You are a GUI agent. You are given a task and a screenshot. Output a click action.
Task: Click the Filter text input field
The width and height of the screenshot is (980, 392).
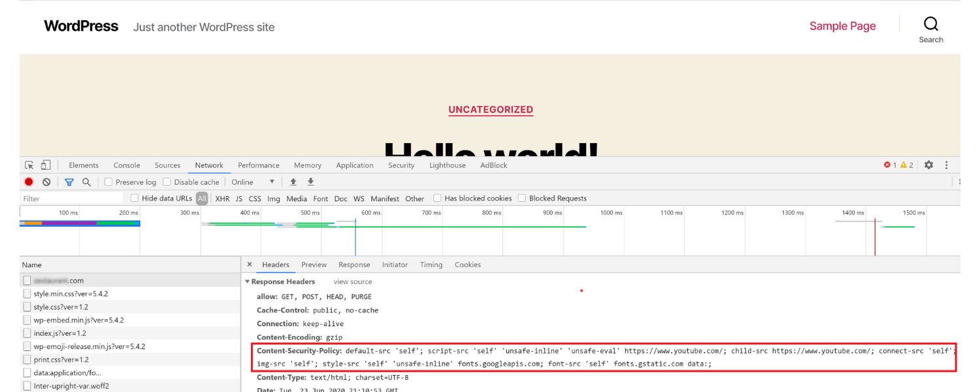72,199
